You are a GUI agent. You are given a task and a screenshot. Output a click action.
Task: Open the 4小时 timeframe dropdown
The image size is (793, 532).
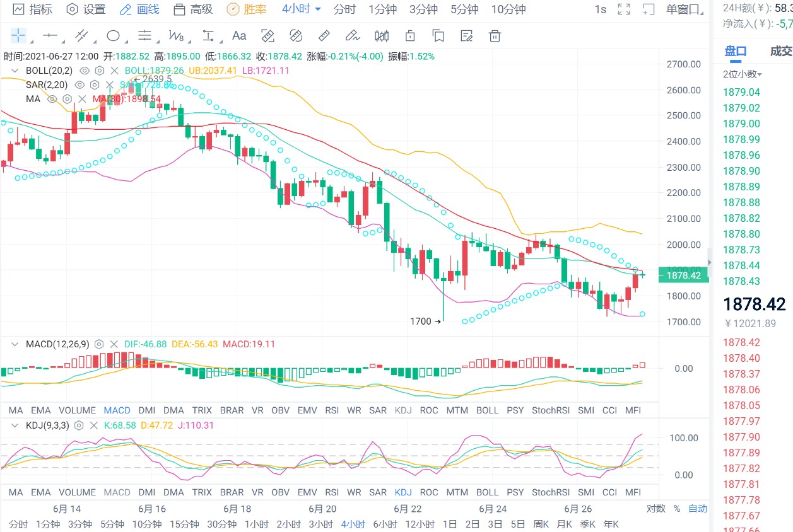click(295, 9)
